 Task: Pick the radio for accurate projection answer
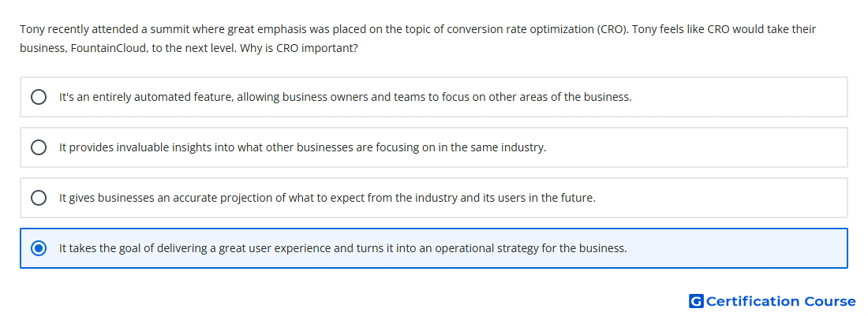(39, 198)
